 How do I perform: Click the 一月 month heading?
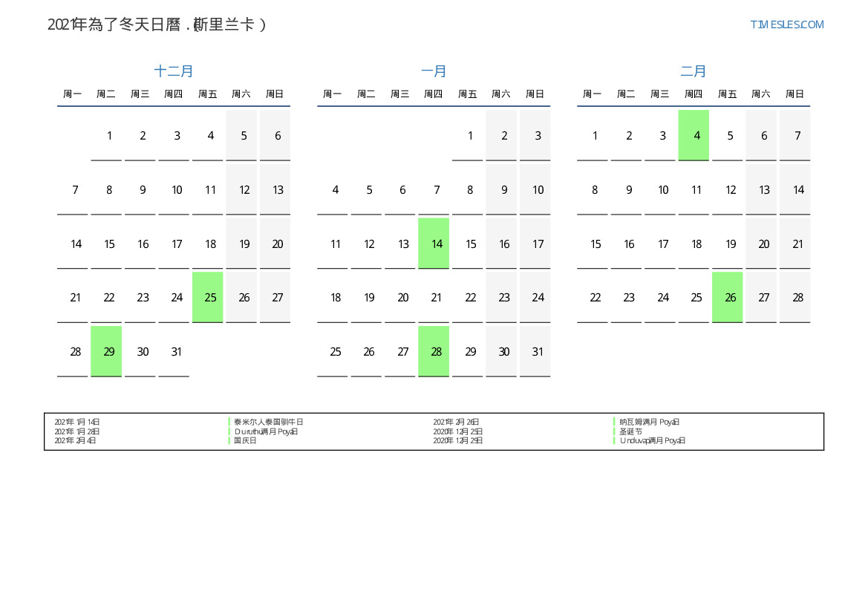tap(434, 71)
